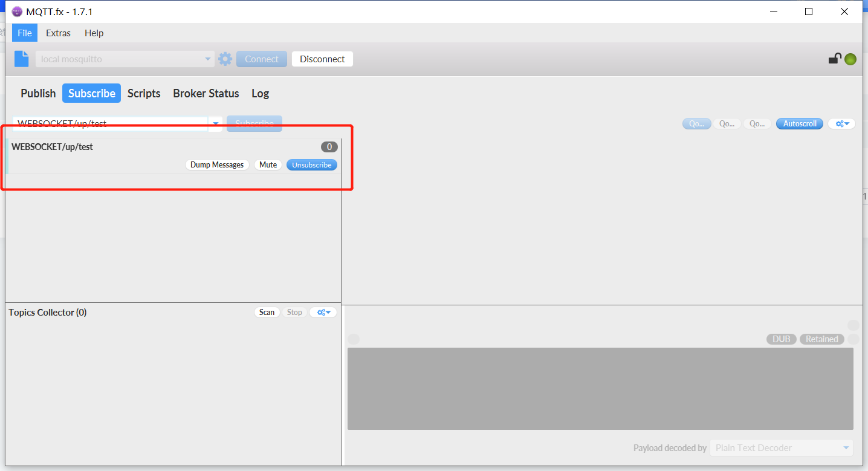868x471 pixels.
Task: Click the MQTT.fx app icon in title bar
Action: coord(17,11)
